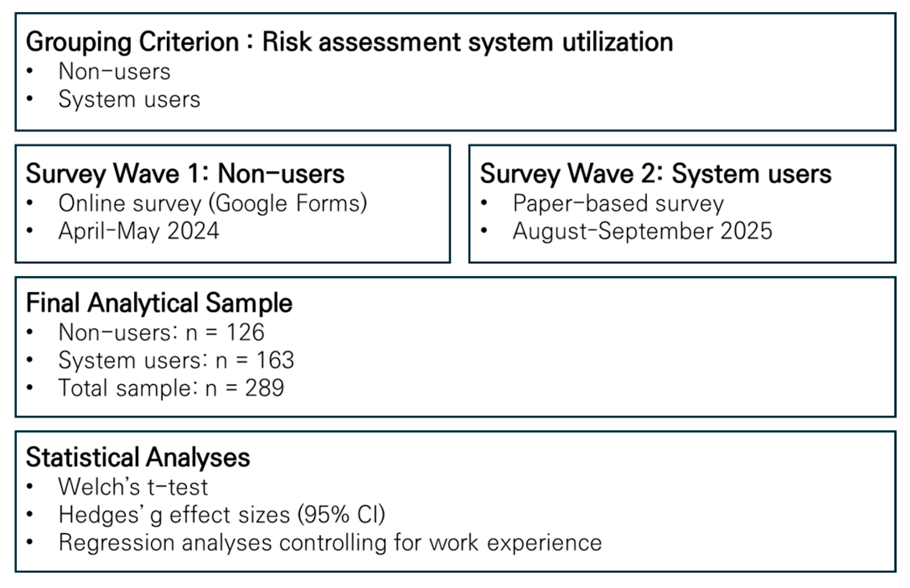Click Survey Wave 2: System users heading

click(x=655, y=174)
